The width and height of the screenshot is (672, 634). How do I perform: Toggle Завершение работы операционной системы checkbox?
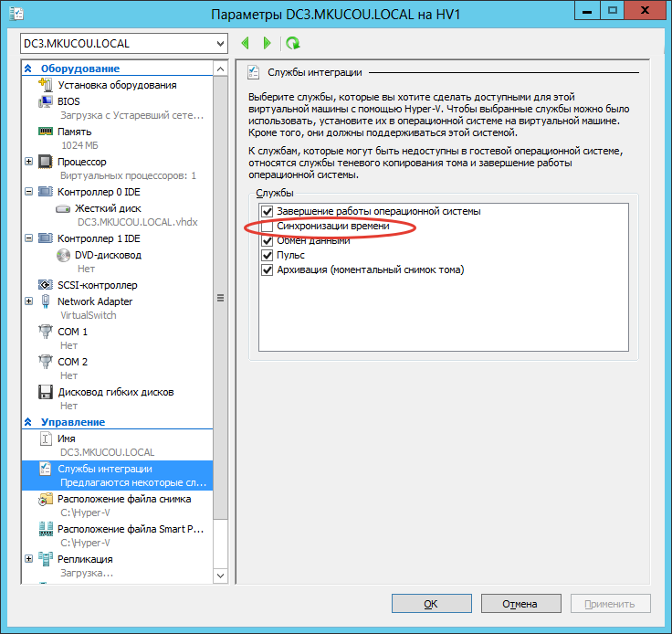click(268, 211)
